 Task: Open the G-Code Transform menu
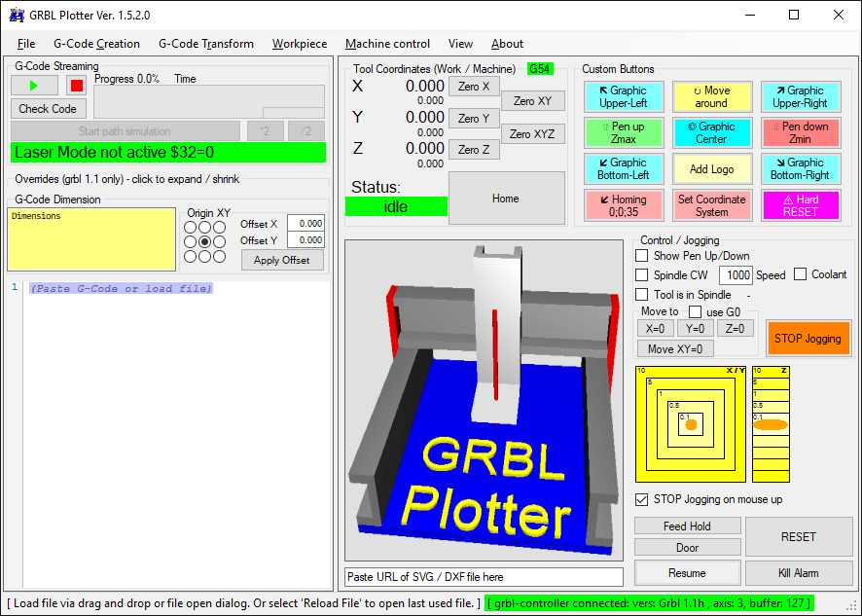(205, 44)
